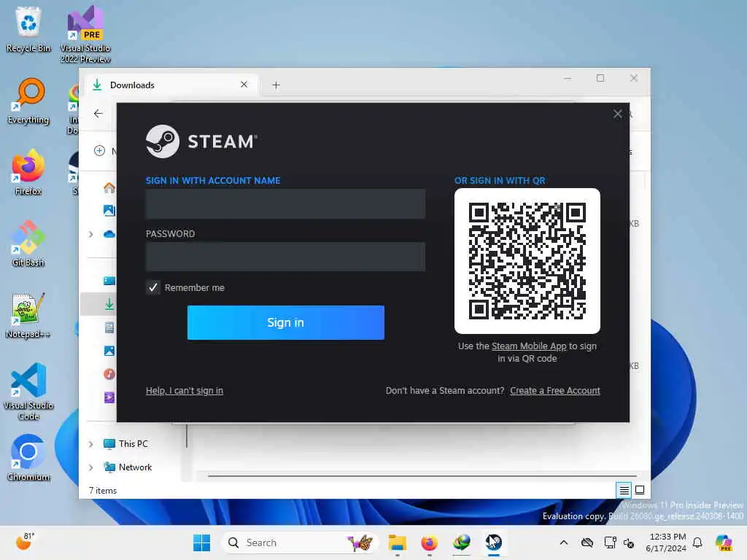The image size is (747, 560).
Task: Open weather widget in taskbar
Action: pyautogui.click(x=25, y=542)
